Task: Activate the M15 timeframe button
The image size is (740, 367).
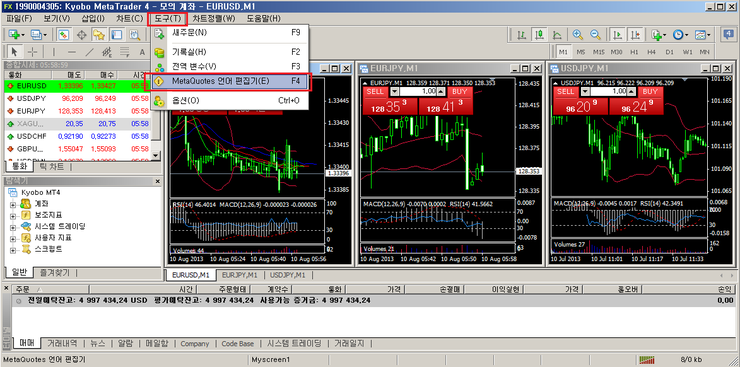Action: coord(598,52)
